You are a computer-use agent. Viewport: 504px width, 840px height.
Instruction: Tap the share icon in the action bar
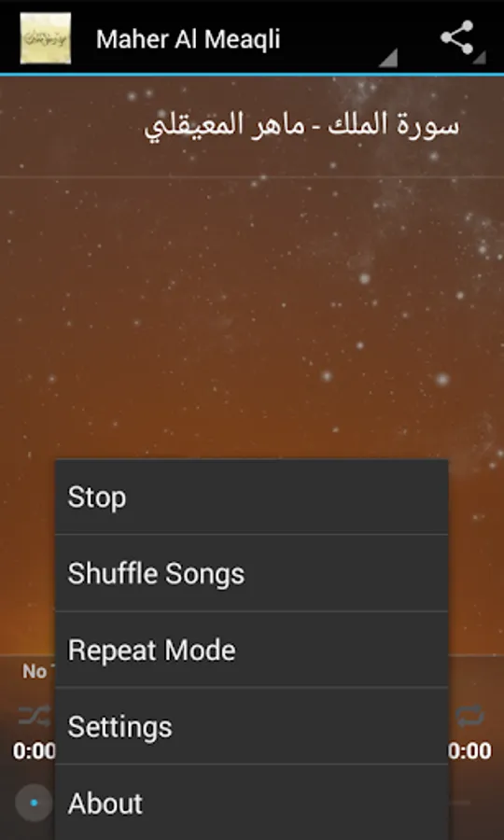pyautogui.click(x=457, y=37)
